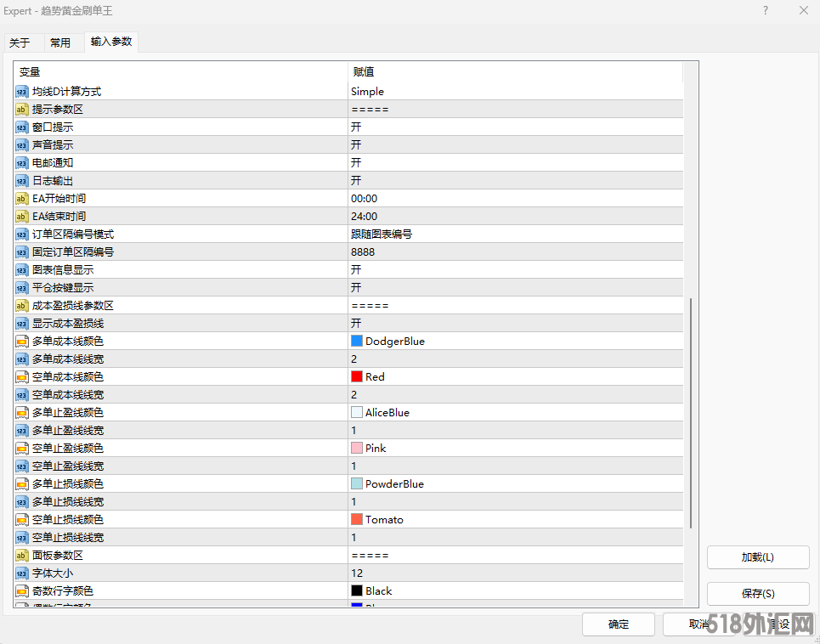
Task: Click the color icon beside 空单止损线颜色
Action: pos(22,520)
